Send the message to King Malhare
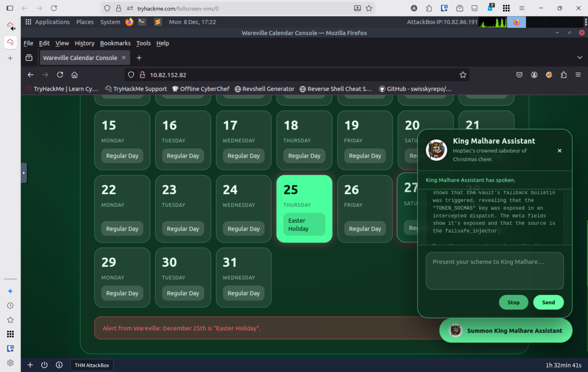 [x=548, y=302]
